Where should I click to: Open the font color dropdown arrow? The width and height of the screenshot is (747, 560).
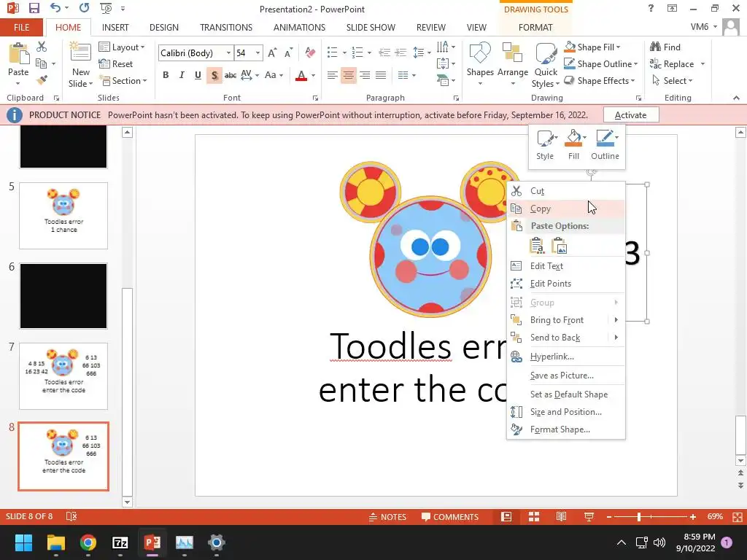click(x=313, y=75)
